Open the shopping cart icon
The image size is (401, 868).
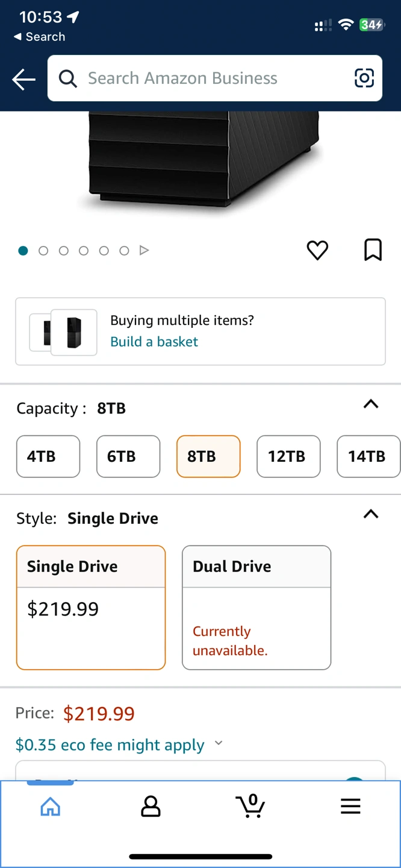pos(250,805)
